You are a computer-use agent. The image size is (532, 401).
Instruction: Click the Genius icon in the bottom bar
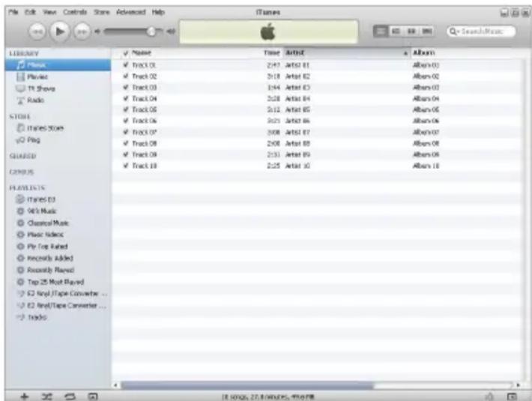[x=489, y=397]
